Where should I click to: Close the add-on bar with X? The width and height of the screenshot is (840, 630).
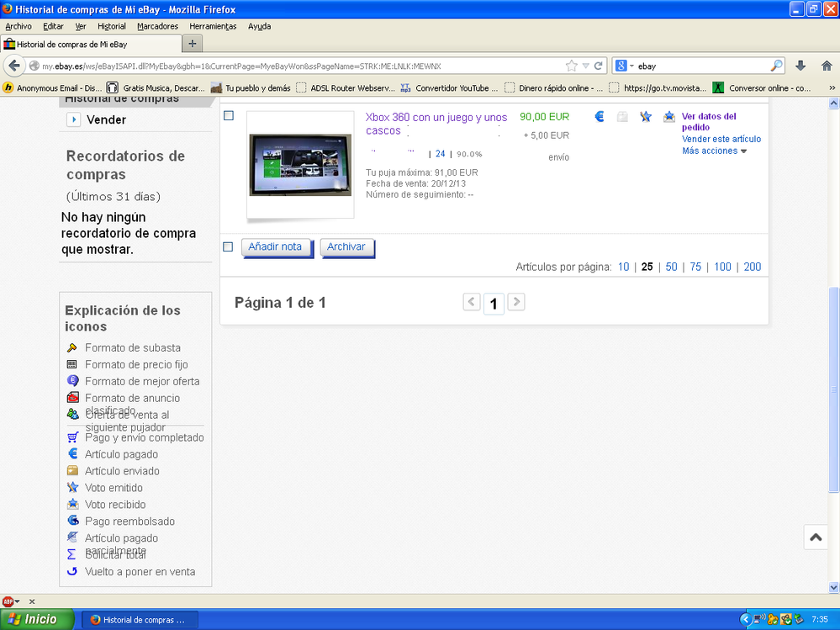pos(32,601)
